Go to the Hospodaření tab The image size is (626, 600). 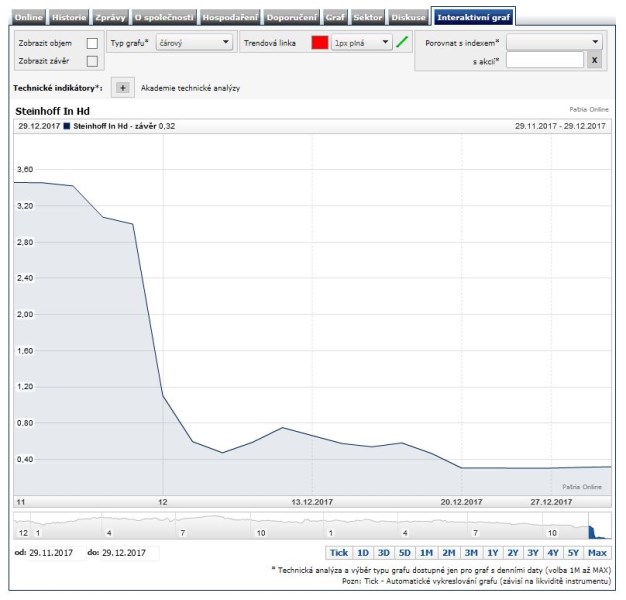click(231, 17)
